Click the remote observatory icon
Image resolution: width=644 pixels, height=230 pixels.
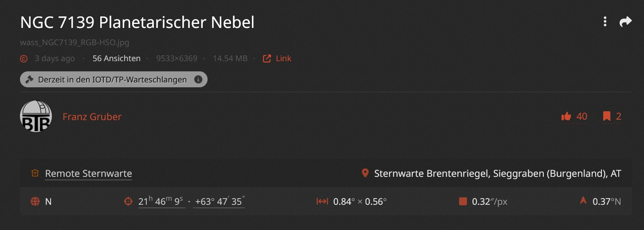click(x=35, y=173)
